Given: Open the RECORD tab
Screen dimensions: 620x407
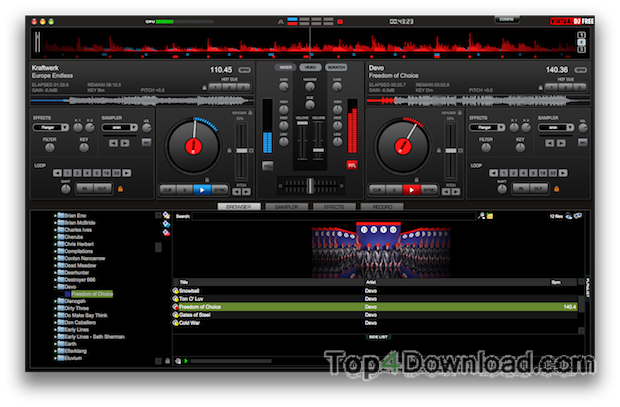Looking at the screenshot, I should (x=382, y=206).
